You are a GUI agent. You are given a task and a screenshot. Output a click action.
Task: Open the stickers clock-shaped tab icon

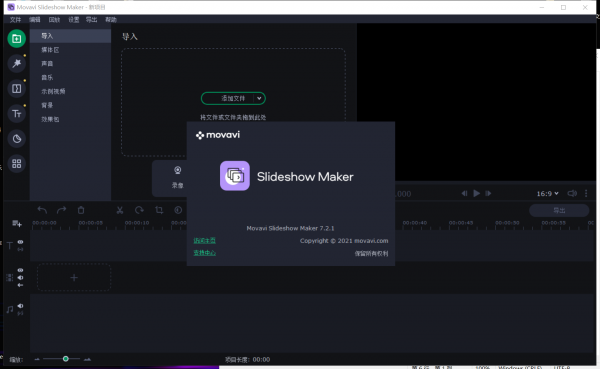[16, 139]
